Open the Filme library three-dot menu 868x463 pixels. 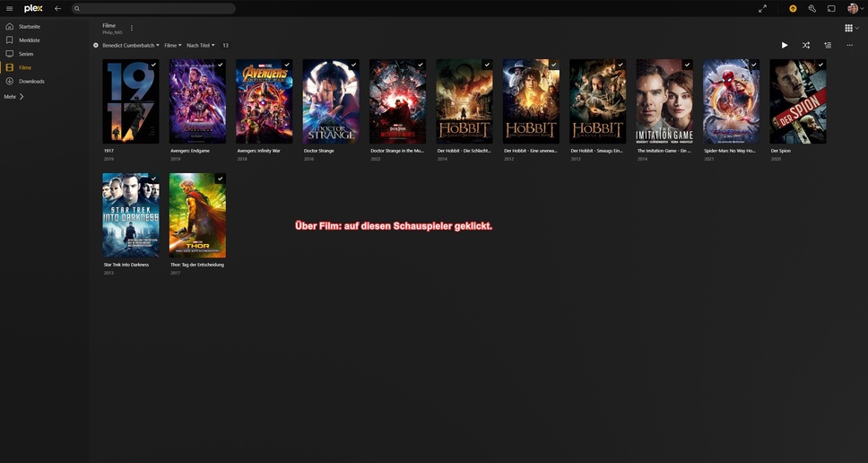coord(131,28)
